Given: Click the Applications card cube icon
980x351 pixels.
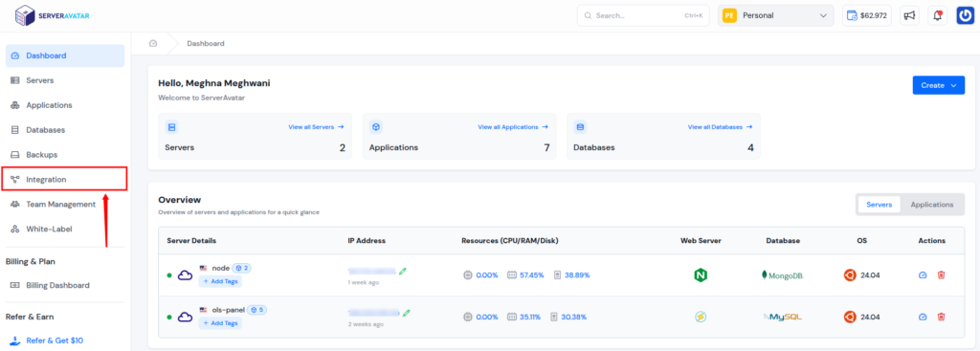Looking at the screenshot, I should (x=376, y=127).
